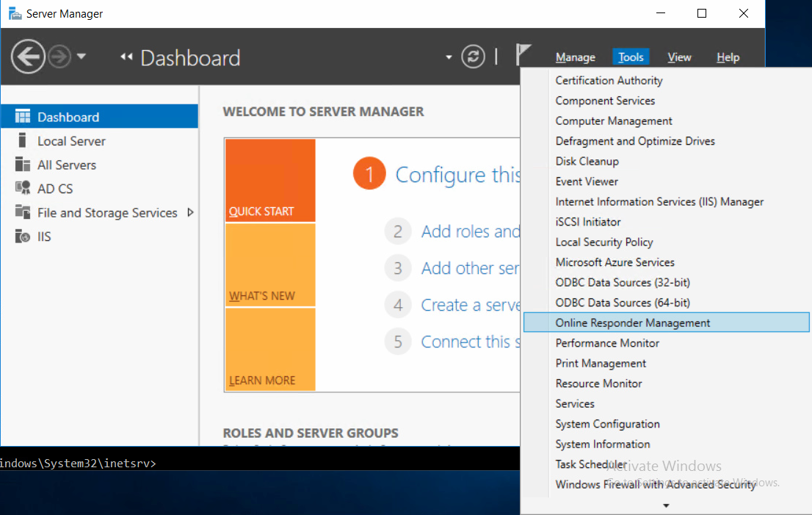Click the Add other servers link
The height and width of the screenshot is (515, 812).
pyautogui.click(x=470, y=268)
